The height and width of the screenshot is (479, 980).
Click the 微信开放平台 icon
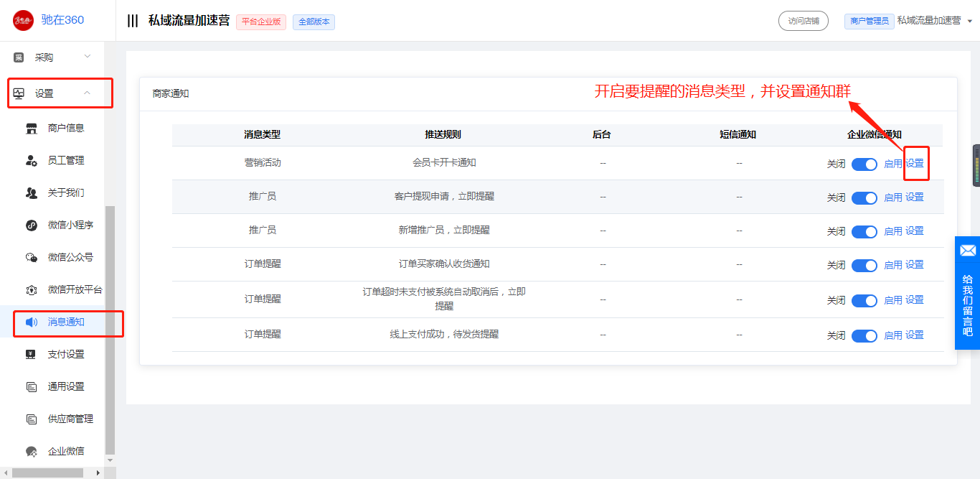[x=32, y=290]
